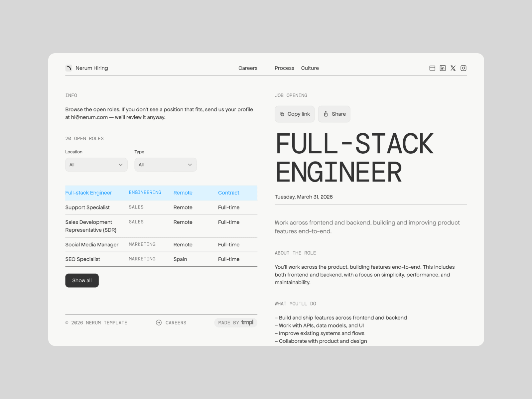This screenshot has height=399, width=532.
Task: Select the Careers menu item
Action: click(x=248, y=68)
